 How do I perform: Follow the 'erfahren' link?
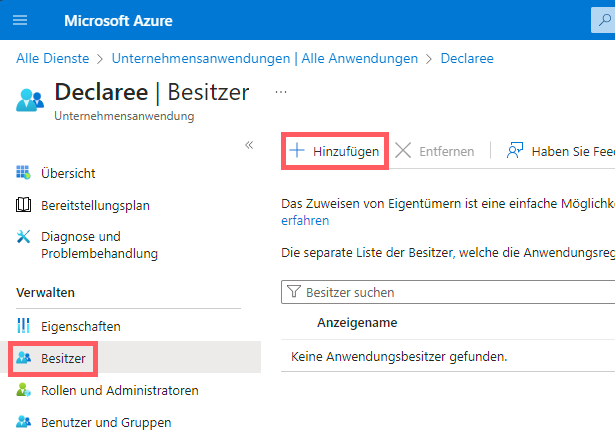305,220
